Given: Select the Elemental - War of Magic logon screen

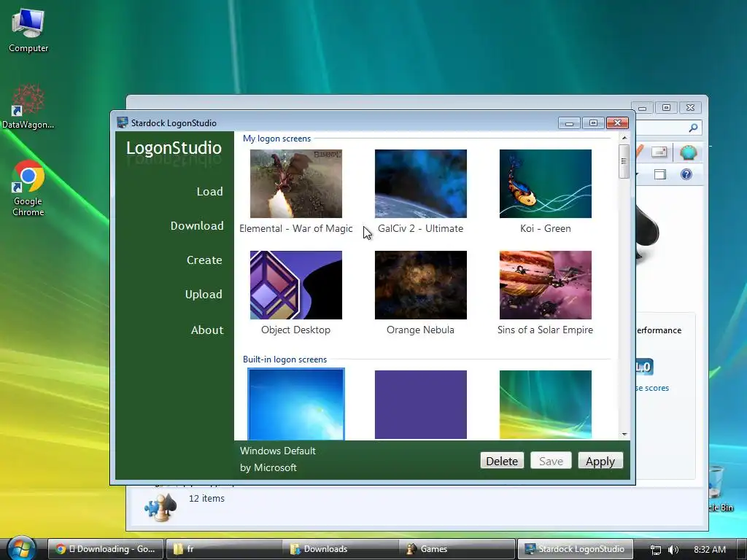Looking at the screenshot, I should [x=296, y=184].
